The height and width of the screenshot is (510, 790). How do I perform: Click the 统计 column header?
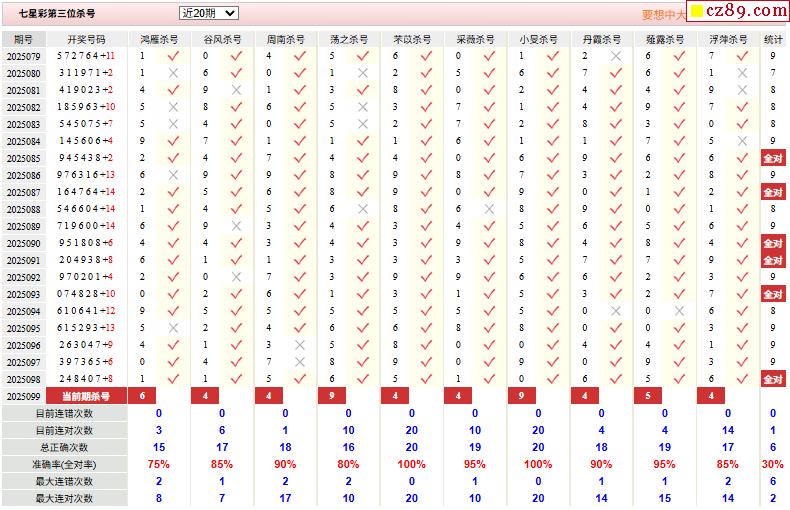[x=773, y=39]
